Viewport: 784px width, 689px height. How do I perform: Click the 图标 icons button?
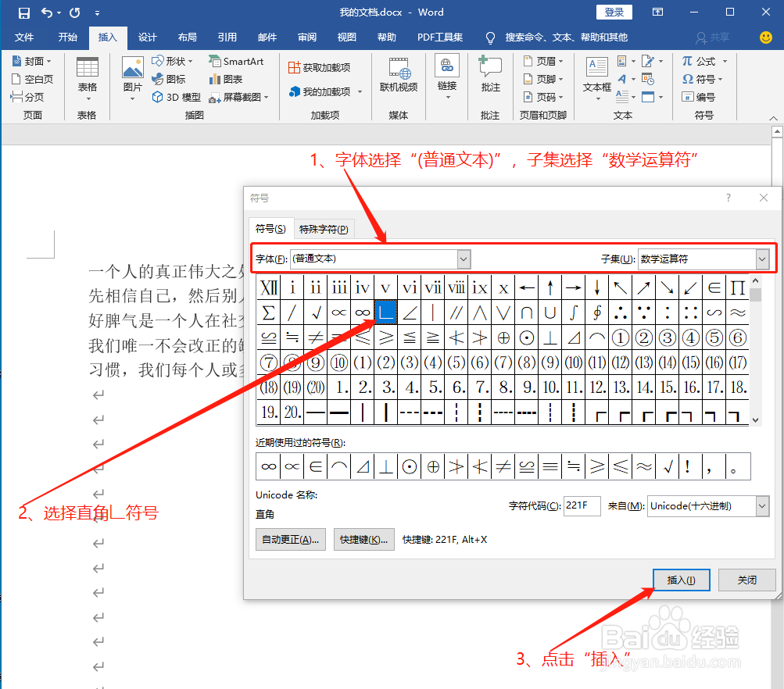coord(169,79)
